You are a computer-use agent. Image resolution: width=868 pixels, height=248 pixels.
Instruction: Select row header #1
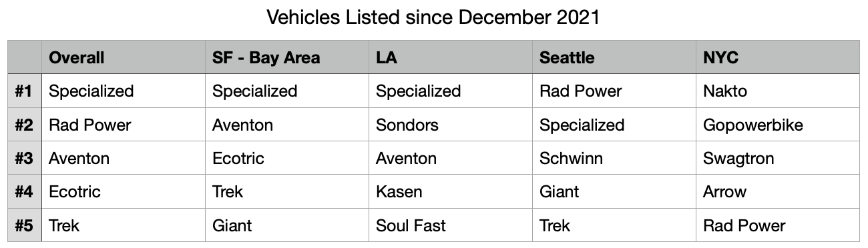pyautogui.click(x=25, y=91)
